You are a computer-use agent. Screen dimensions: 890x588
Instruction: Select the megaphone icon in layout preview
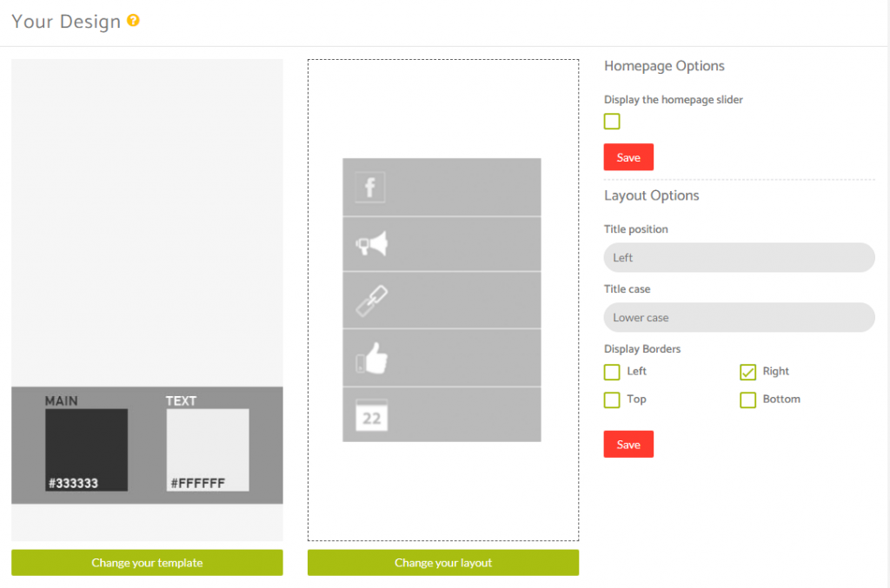[x=372, y=244]
